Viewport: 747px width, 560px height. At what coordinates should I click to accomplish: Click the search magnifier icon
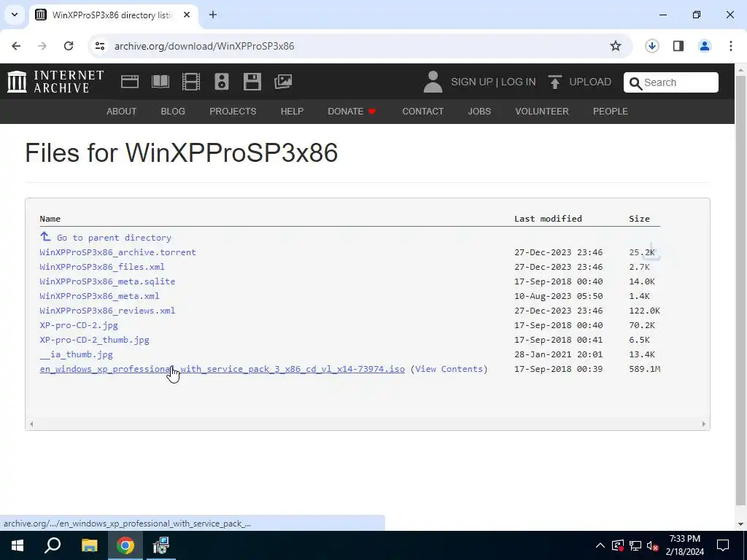pos(635,83)
